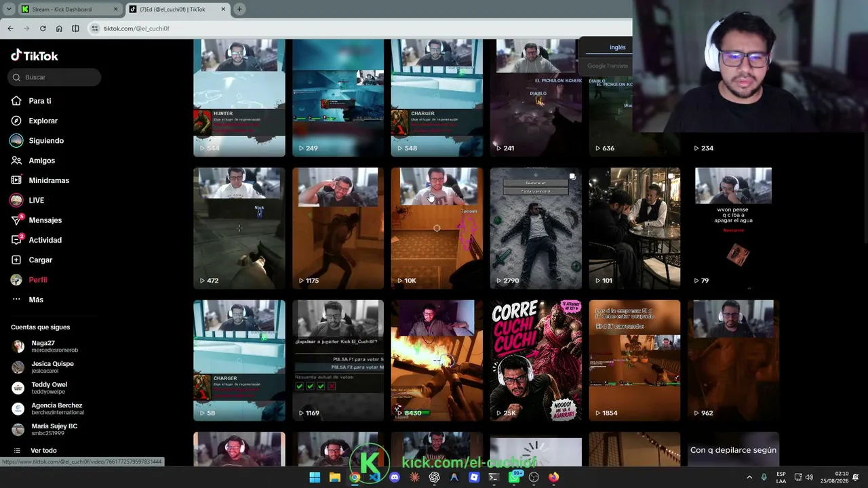The width and height of the screenshot is (868, 488).
Task: Open the video with 249 views
Action: (x=338, y=98)
